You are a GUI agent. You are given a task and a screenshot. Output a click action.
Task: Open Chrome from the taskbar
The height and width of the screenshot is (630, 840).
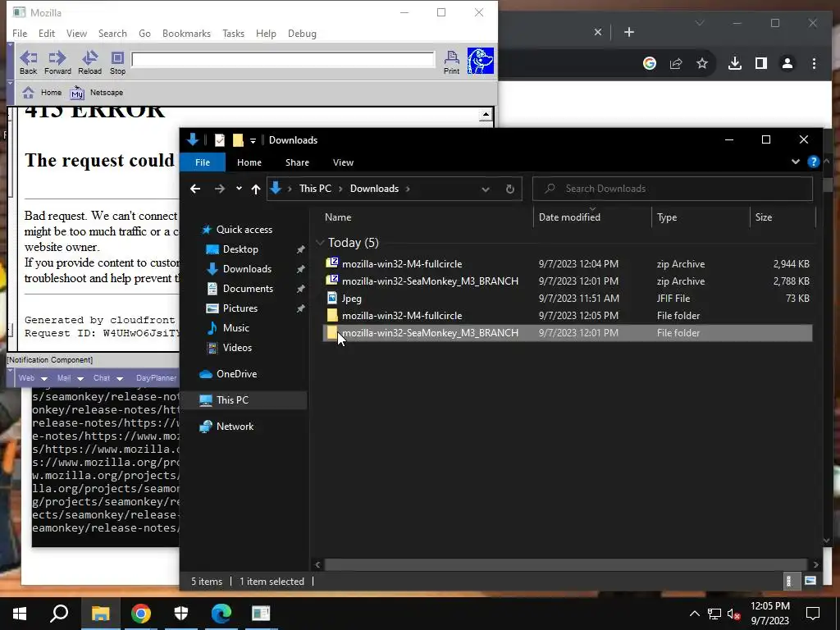coord(141,614)
